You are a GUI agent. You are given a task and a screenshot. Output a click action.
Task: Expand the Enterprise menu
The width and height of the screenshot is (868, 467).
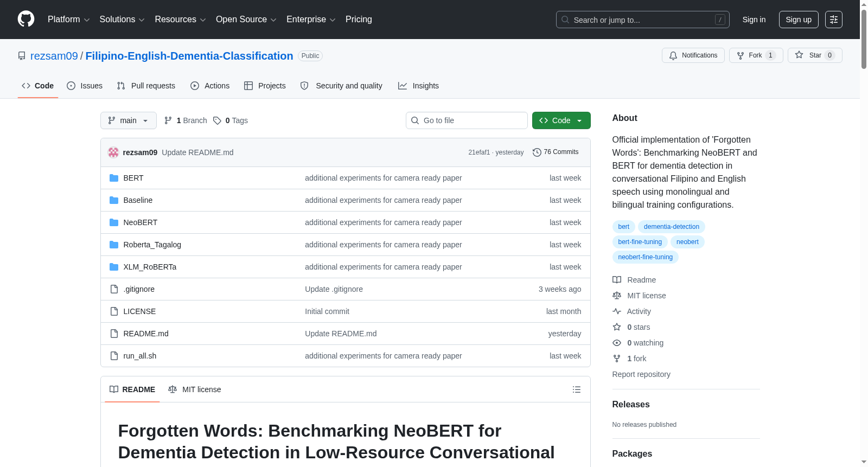pos(311,19)
